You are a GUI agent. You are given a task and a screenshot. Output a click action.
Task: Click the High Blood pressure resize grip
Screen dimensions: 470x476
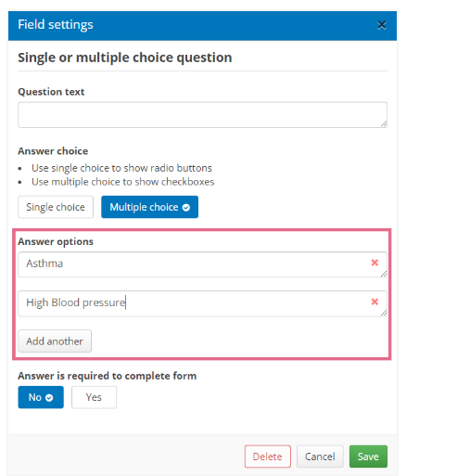(x=384, y=313)
